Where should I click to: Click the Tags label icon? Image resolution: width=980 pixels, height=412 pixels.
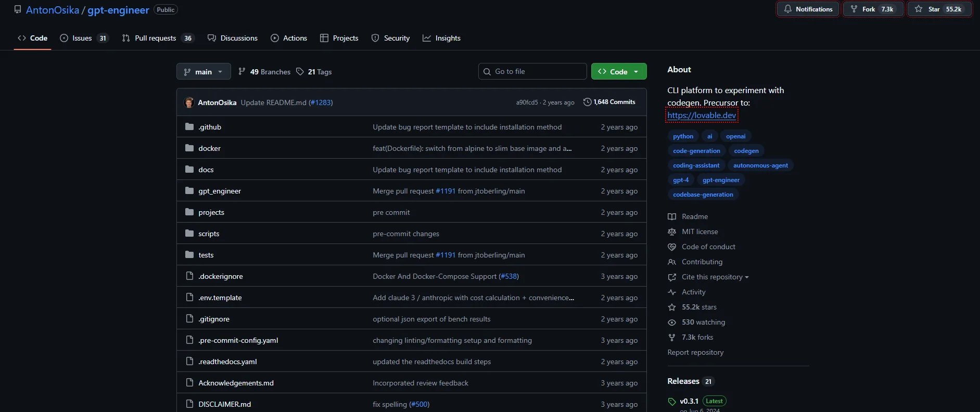300,72
